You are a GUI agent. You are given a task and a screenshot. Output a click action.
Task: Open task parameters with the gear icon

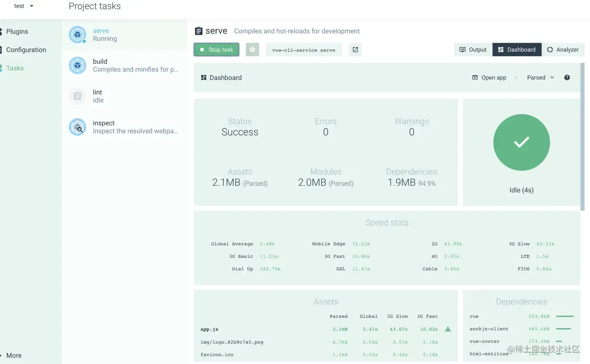(x=252, y=50)
